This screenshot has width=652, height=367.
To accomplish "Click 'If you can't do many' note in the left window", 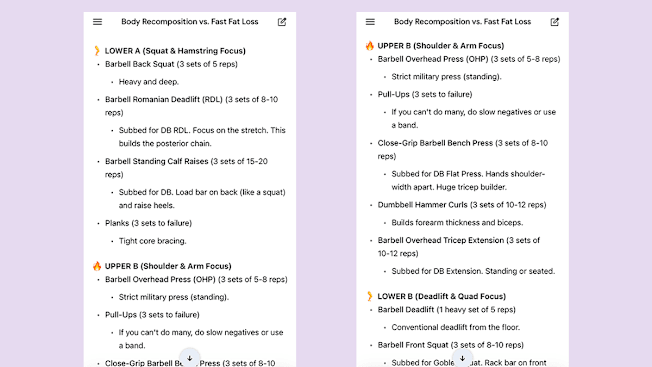I will coord(201,339).
